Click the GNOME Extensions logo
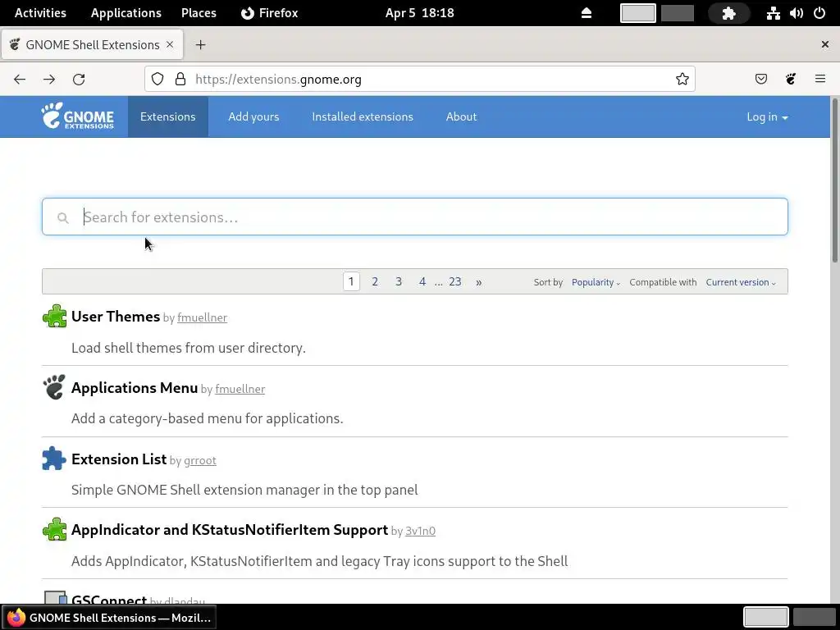The image size is (840, 630). click(78, 116)
